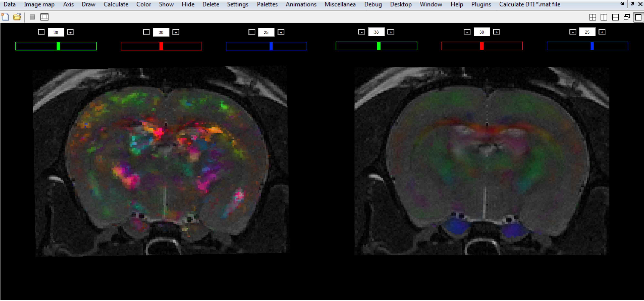Click the right red slice slider
The image size is (644, 301).
point(482,46)
